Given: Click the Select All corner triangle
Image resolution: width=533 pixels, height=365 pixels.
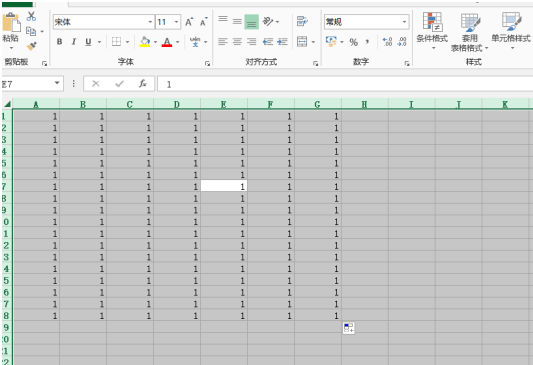Looking at the screenshot, I should 7,104.
